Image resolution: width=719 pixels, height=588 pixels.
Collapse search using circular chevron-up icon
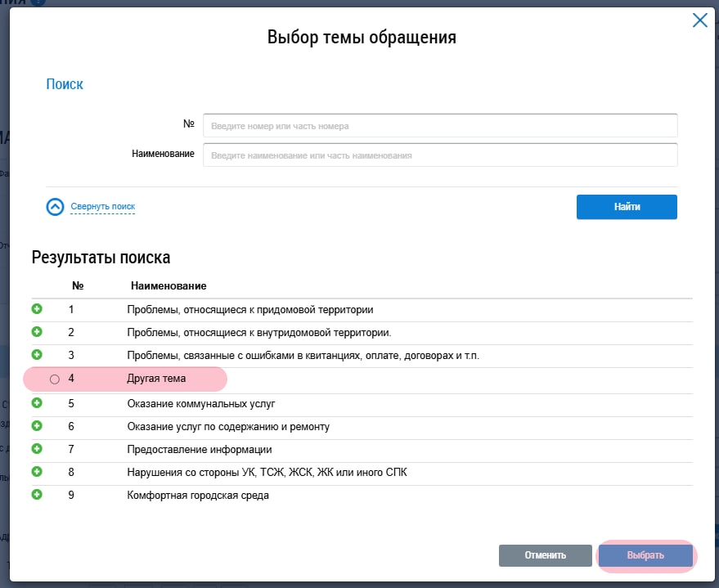click(x=55, y=207)
